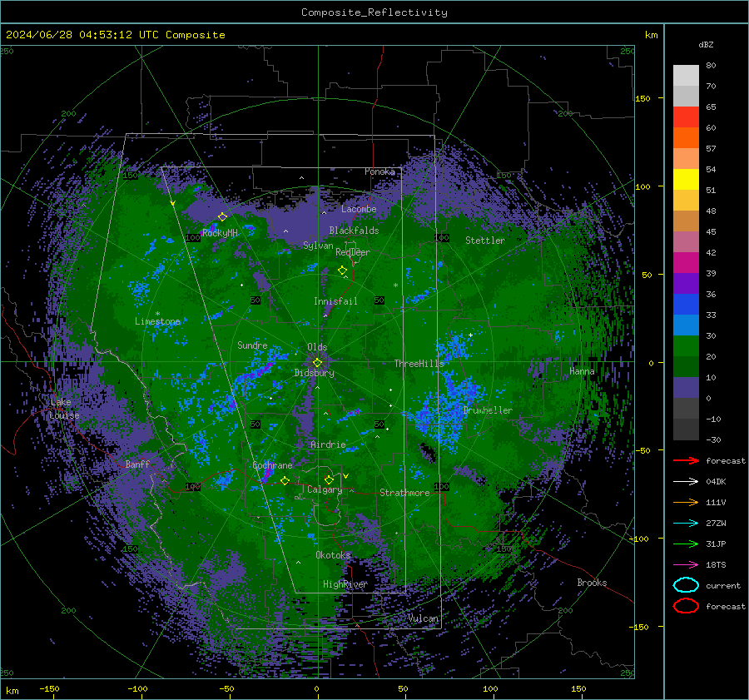Viewport: 749px width, 700px height.
Task: Click the white 04DK arrow icon
Action: tap(686, 481)
